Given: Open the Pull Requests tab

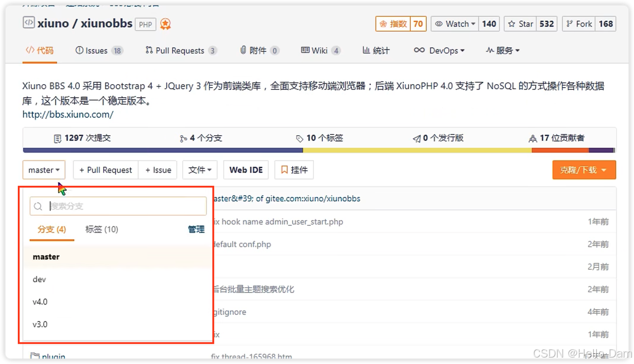Looking at the screenshot, I should tap(181, 51).
